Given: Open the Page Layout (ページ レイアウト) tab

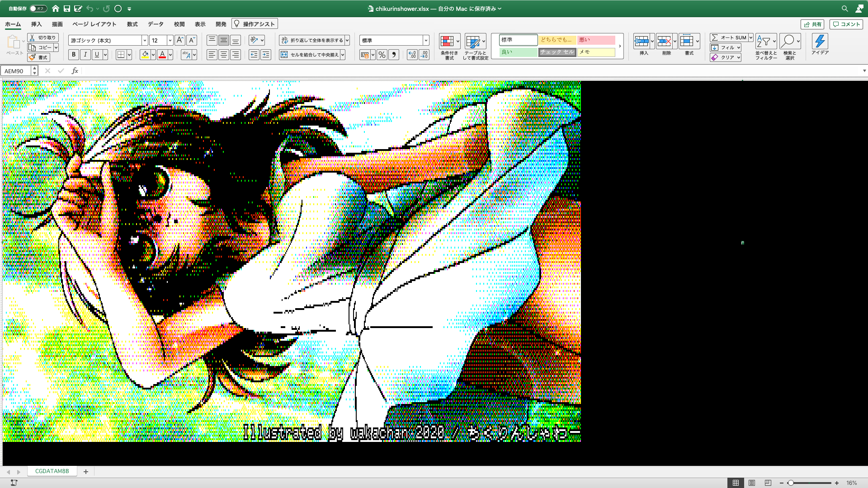Looking at the screenshot, I should (x=94, y=24).
